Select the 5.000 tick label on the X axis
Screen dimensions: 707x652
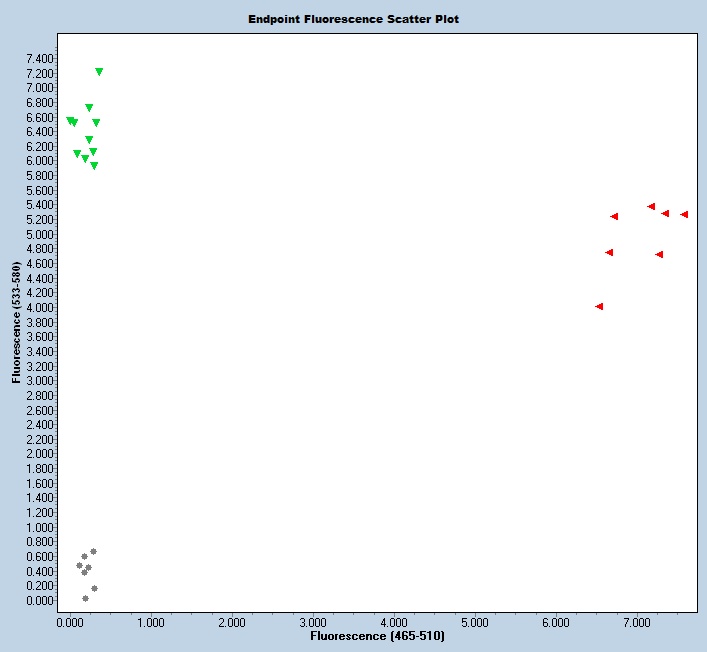pos(474,622)
